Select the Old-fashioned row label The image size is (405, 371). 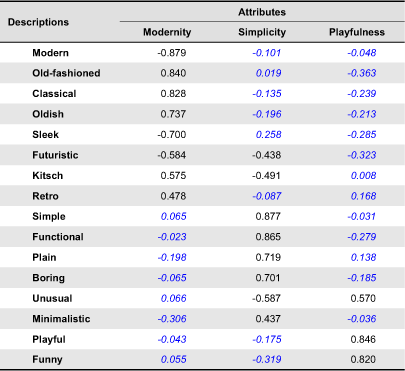(x=66, y=73)
